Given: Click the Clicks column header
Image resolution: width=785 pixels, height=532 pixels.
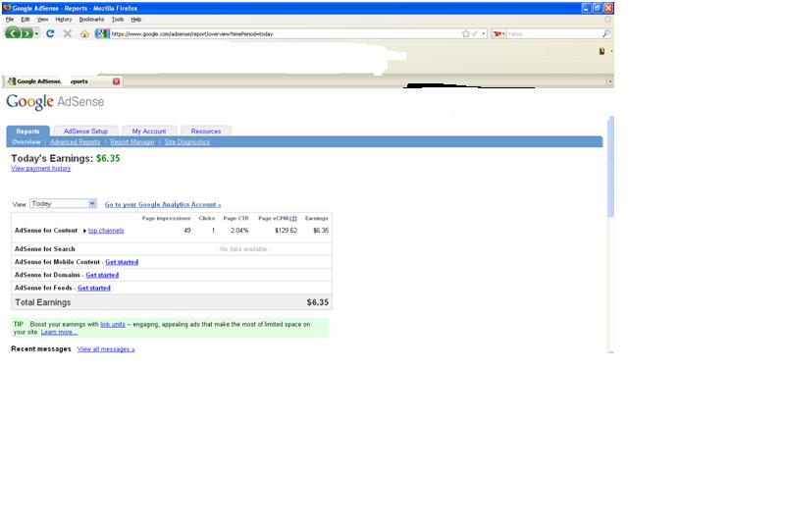Looking at the screenshot, I should click(x=206, y=219).
